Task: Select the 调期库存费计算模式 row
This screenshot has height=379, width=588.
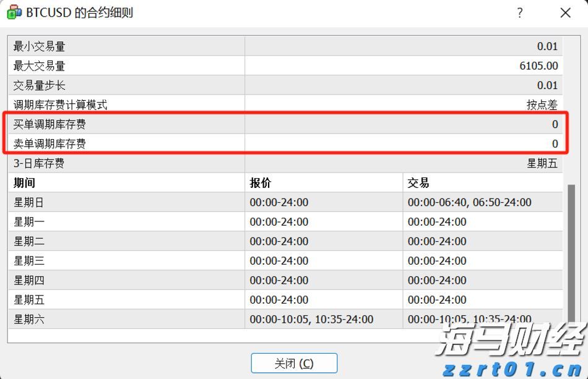Action: 124,104
